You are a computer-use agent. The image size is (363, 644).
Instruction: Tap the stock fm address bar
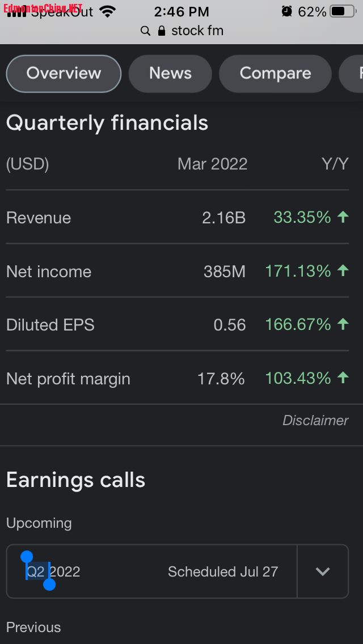(x=197, y=31)
